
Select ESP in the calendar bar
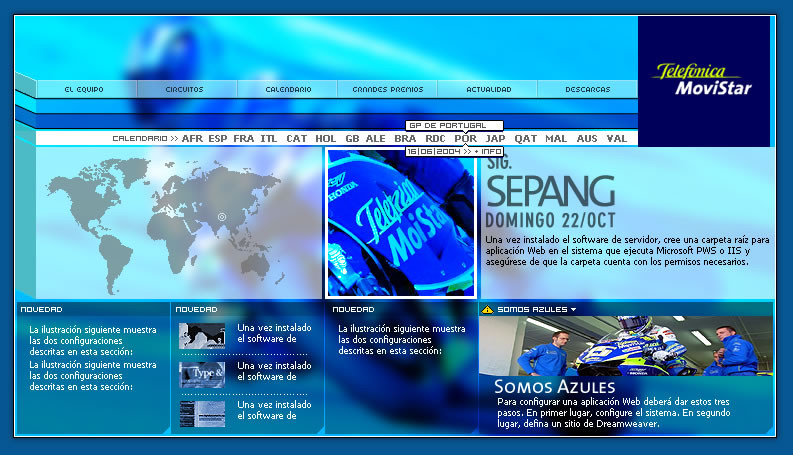click(218, 139)
